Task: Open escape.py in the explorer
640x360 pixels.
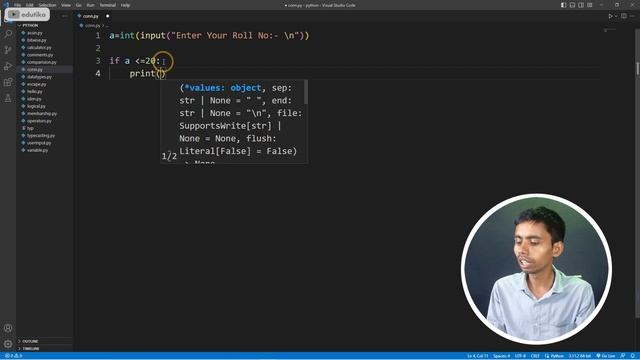Action: [x=36, y=84]
